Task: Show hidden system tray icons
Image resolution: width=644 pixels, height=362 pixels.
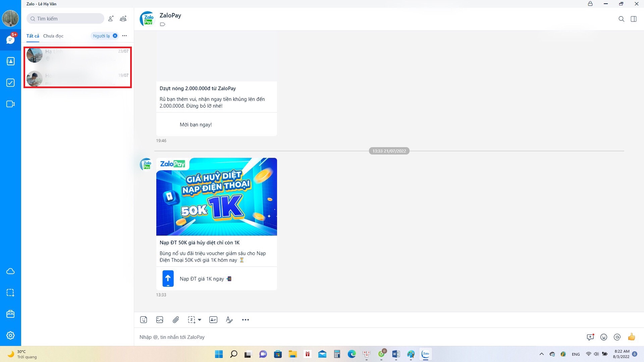Action: coord(541,354)
